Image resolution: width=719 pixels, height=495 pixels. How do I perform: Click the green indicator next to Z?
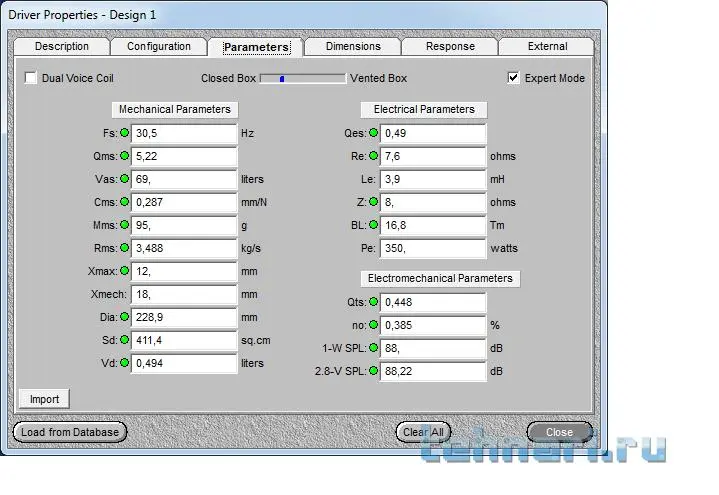click(x=373, y=202)
